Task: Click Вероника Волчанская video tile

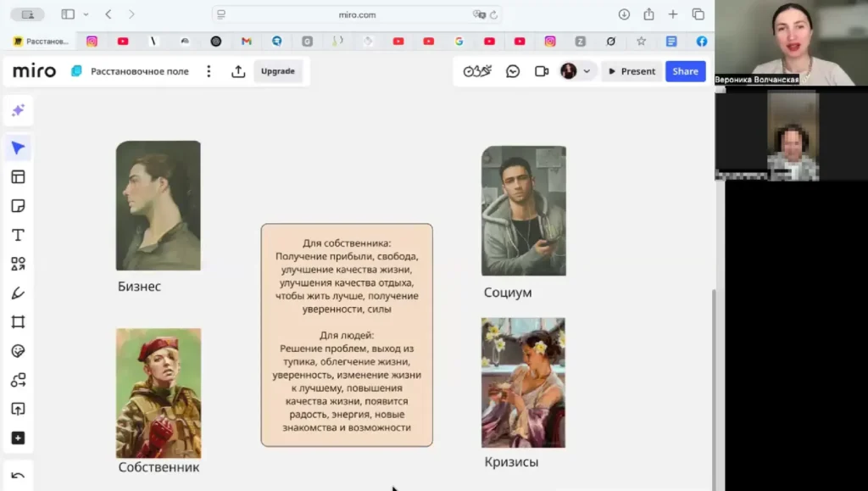Action: click(x=791, y=42)
